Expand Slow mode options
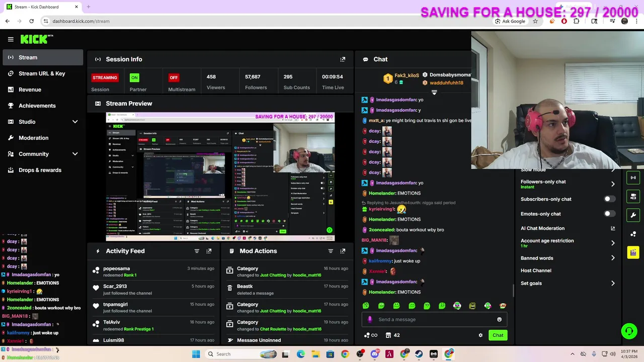The height and width of the screenshot is (362, 644). pos(613,170)
